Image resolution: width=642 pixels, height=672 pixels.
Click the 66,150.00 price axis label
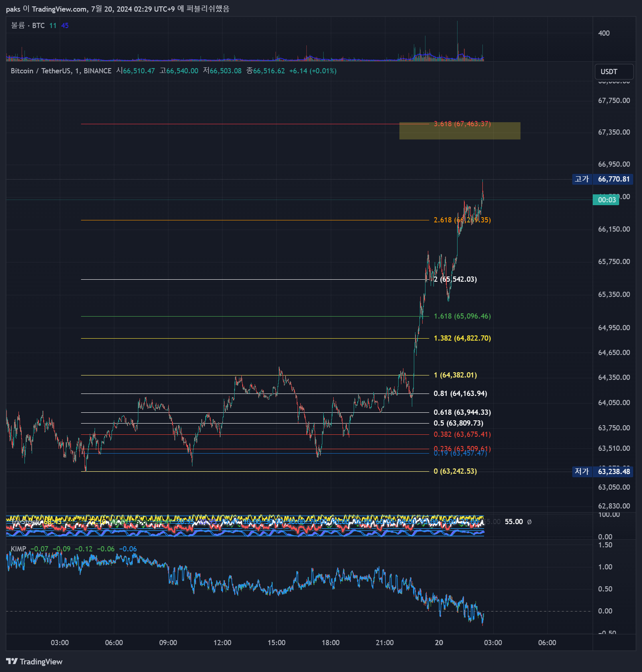[x=614, y=229]
